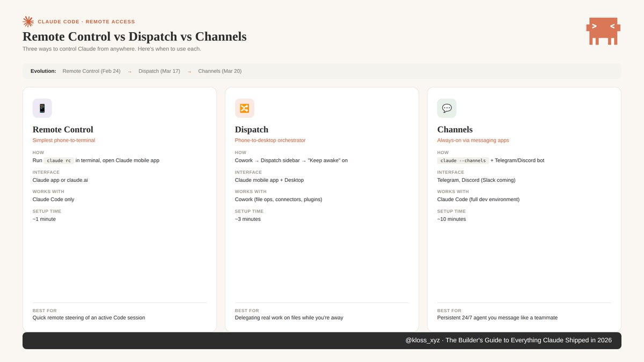Click the arrow after Remote Control (Feb 24)
The image size is (644, 362).
point(129,71)
